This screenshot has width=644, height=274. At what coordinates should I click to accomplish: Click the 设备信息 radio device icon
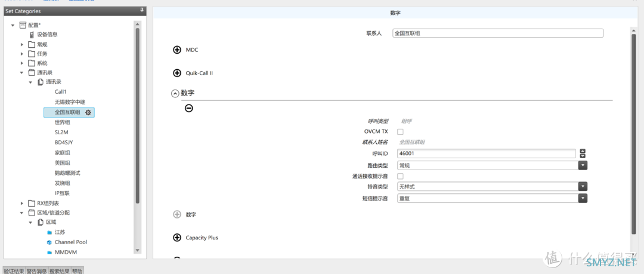point(32,35)
